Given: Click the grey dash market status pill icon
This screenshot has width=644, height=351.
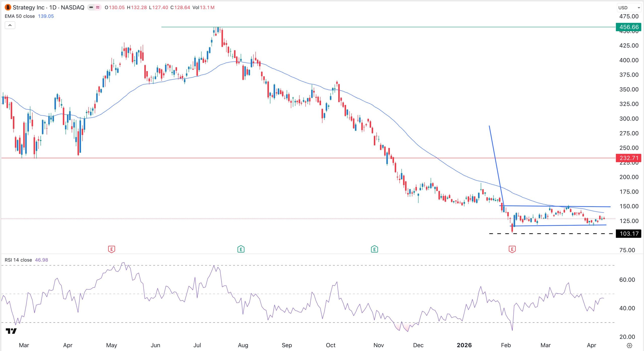Looking at the screenshot, I should (91, 7).
